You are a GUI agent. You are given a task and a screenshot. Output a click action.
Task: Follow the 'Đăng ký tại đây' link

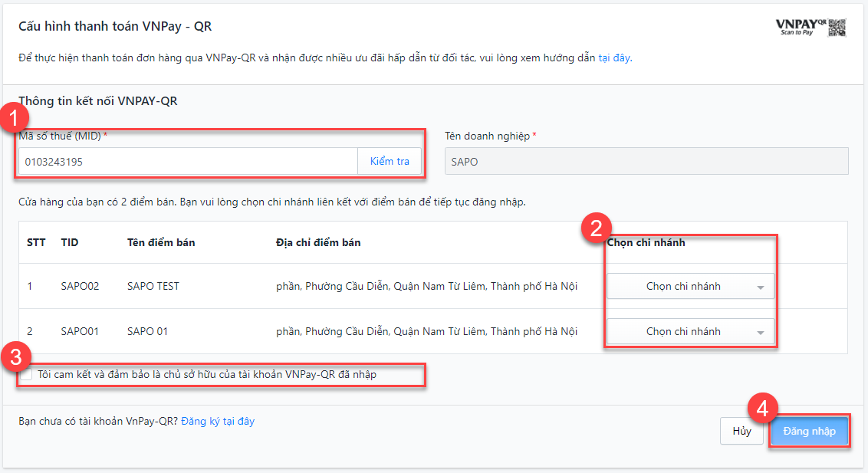pos(218,421)
